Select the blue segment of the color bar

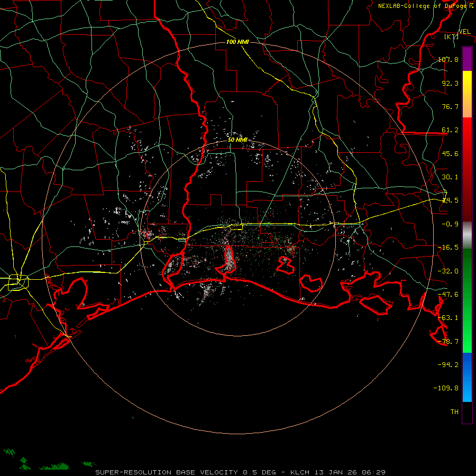pyautogui.click(x=467, y=377)
